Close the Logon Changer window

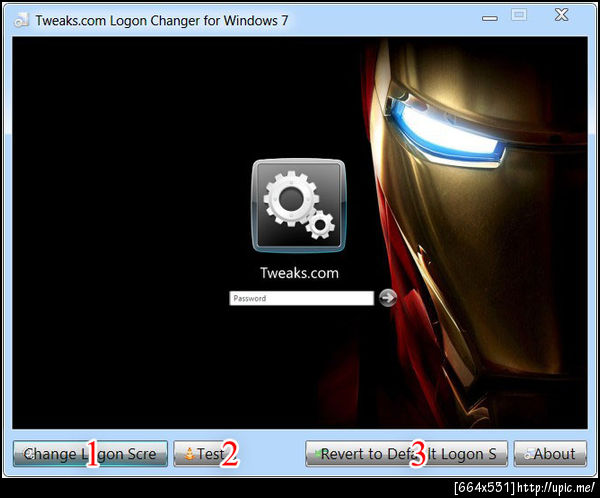coord(561,15)
